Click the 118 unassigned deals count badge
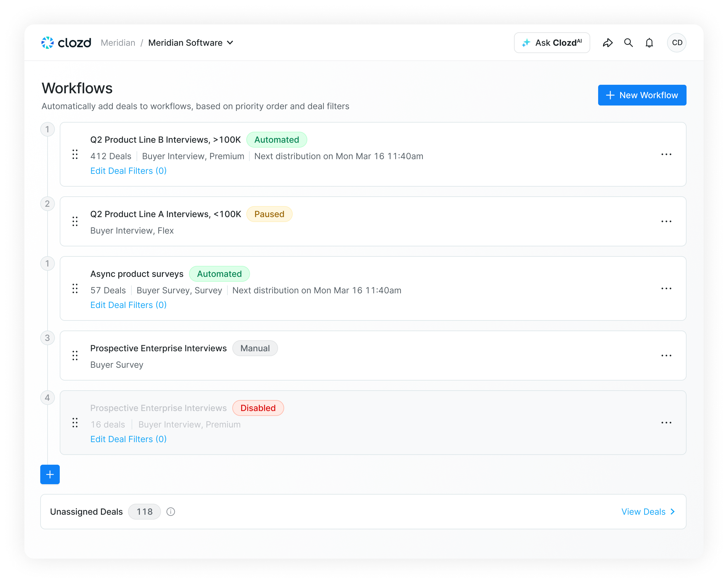The image size is (728, 583). click(145, 512)
